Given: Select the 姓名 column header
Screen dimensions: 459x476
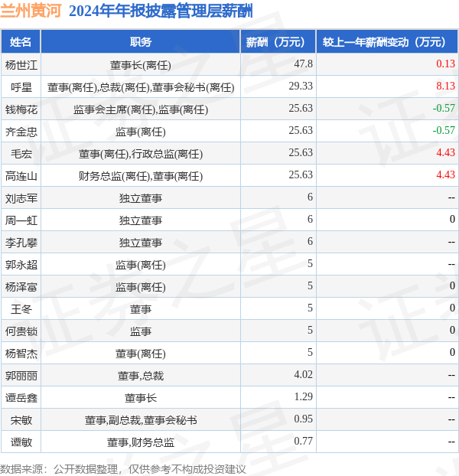Looking at the screenshot, I should (21, 41).
